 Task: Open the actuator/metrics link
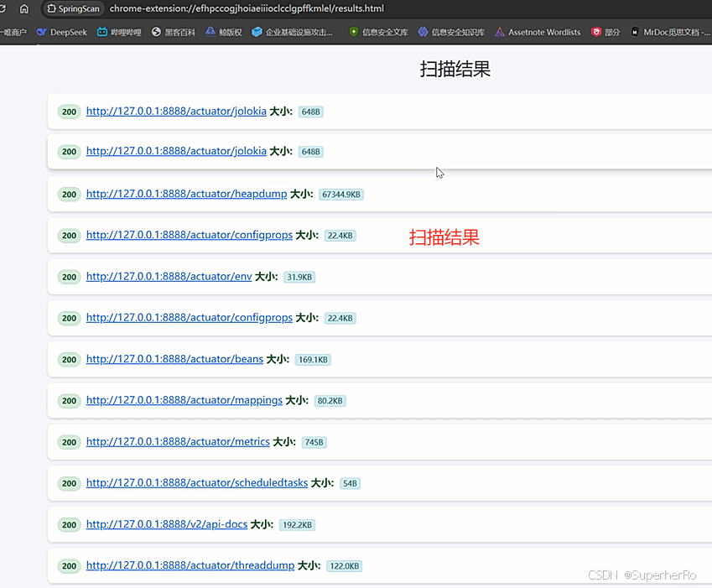tap(178, 442)
